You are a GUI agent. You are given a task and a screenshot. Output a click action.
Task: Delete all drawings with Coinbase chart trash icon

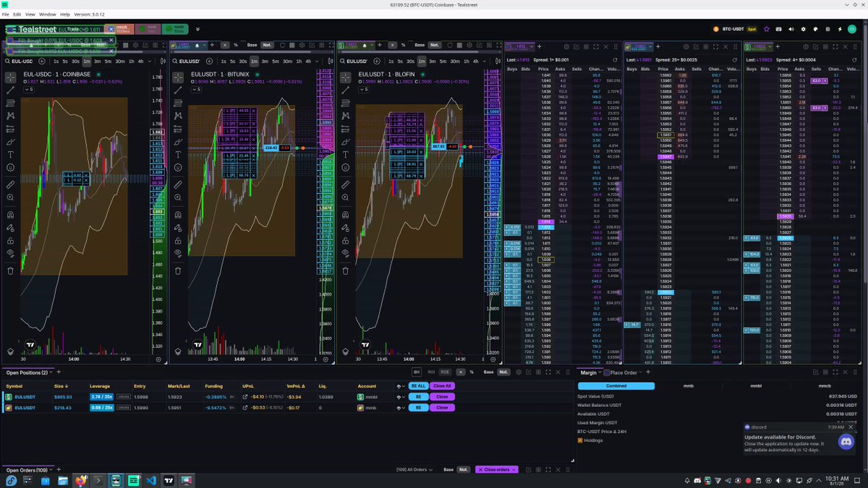pos(11,271)
